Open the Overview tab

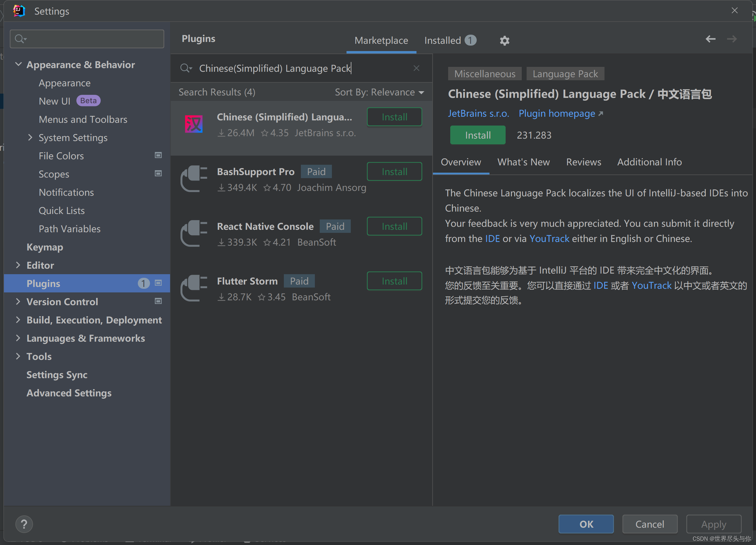[x=461, y=162]
